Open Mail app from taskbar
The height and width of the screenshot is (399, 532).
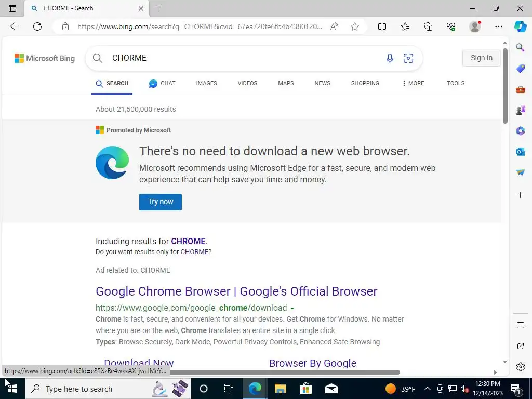[331, 389]
